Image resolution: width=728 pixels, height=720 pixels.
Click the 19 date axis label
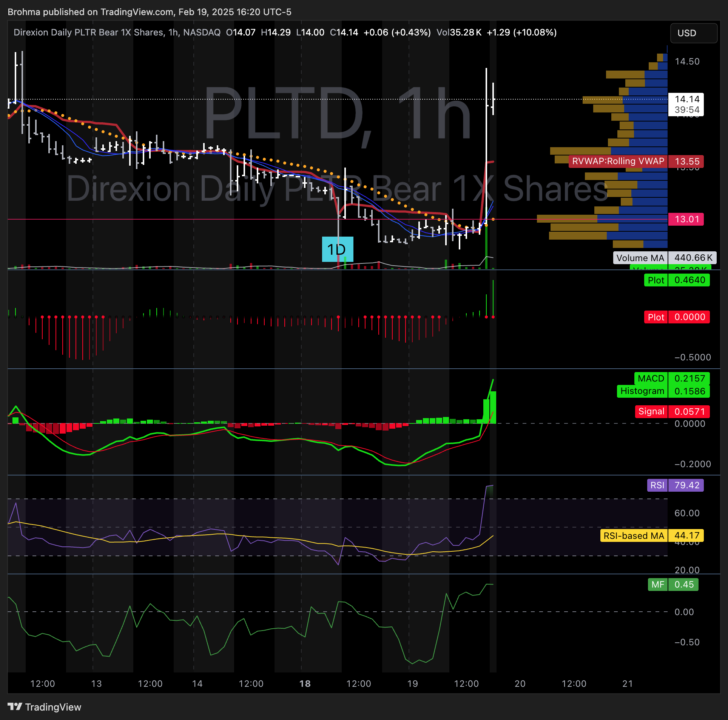coord(412,683)
